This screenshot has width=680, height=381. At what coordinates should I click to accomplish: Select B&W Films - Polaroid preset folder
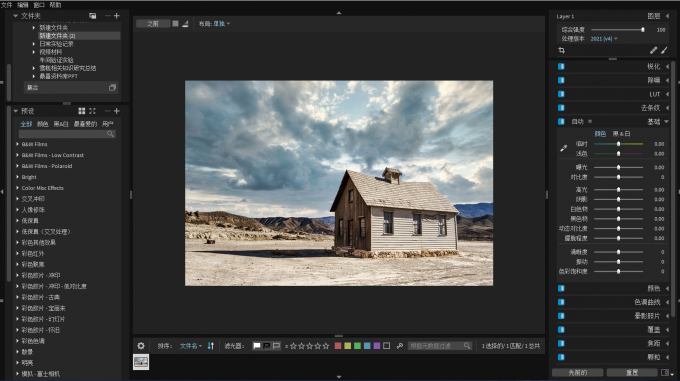(47, 166)
